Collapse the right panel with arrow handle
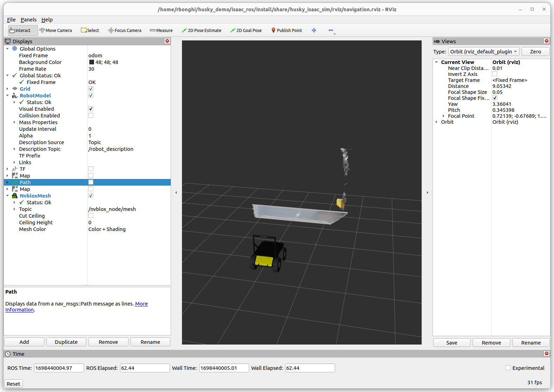Viewport: 554px width, 392px height. coord(427,193)
